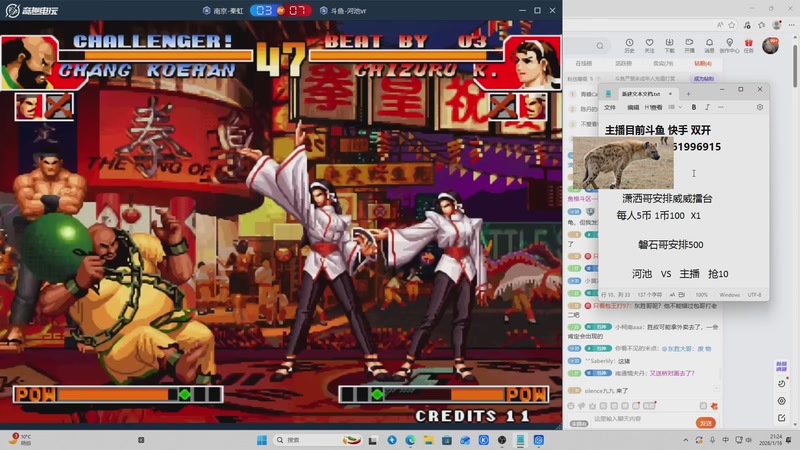Toggle the microphone icon in system tray
Screen dimensions: 800x450
[712, 440]
